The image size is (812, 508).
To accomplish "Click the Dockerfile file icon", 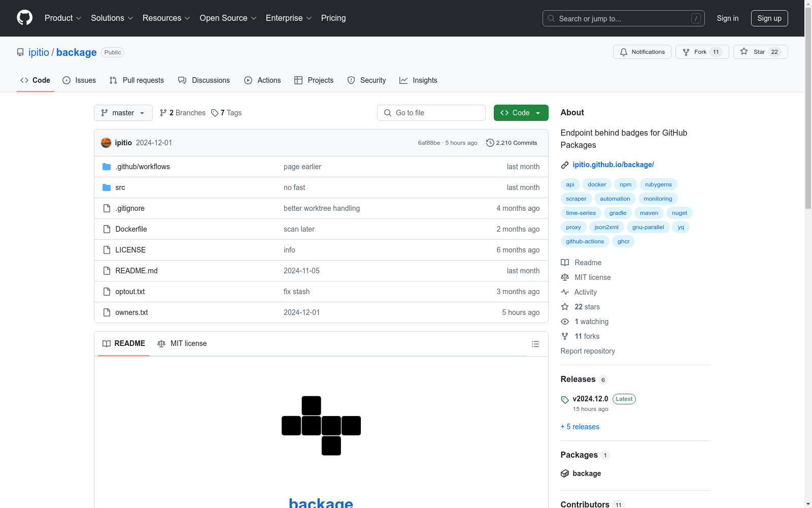I will pos(107,229).
